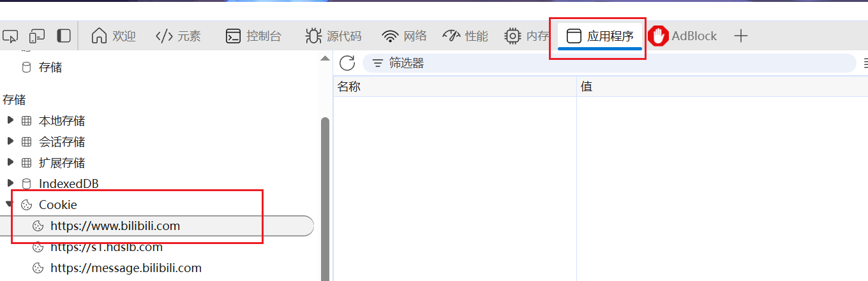Switch to the 控制台 tab
Image resolution: width=868 pixels, height=281 pixels.
[254, 36]
